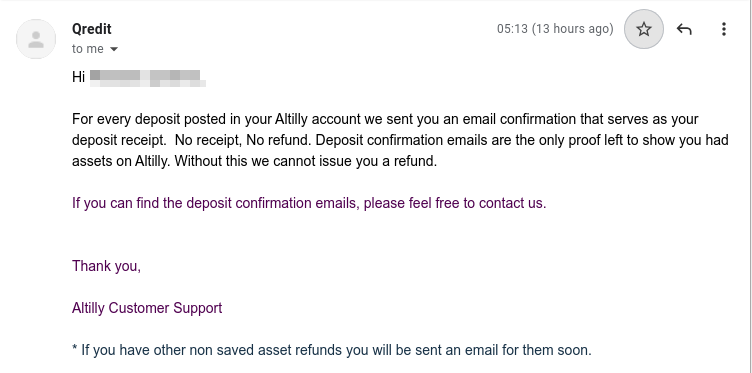
Task: Click the phrase 'No receipt, No refund.'
Action: pyautogui.click(x=244, y=140)
